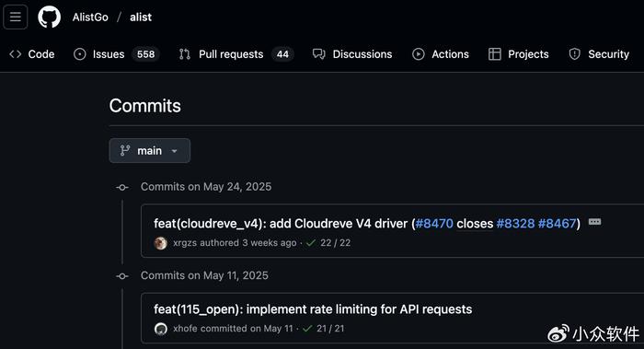Show the 22 / 22 checks status
The width and height of the screenshot is (644, 349).
pos(336,243)
